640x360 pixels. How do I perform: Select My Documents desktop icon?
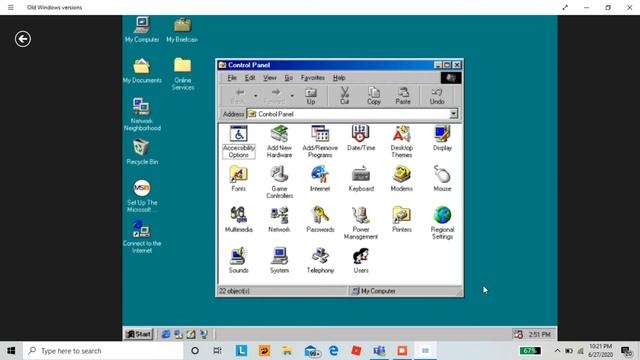coord(142,70)
